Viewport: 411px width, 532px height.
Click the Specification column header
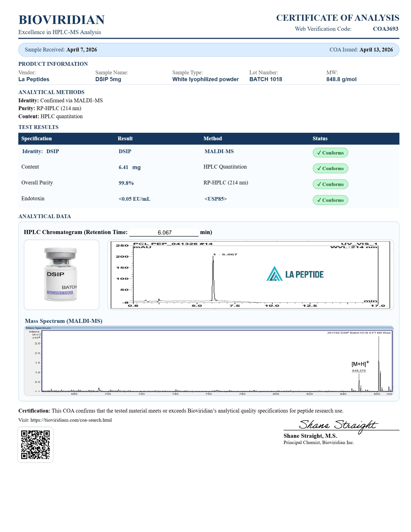point(37,138)
